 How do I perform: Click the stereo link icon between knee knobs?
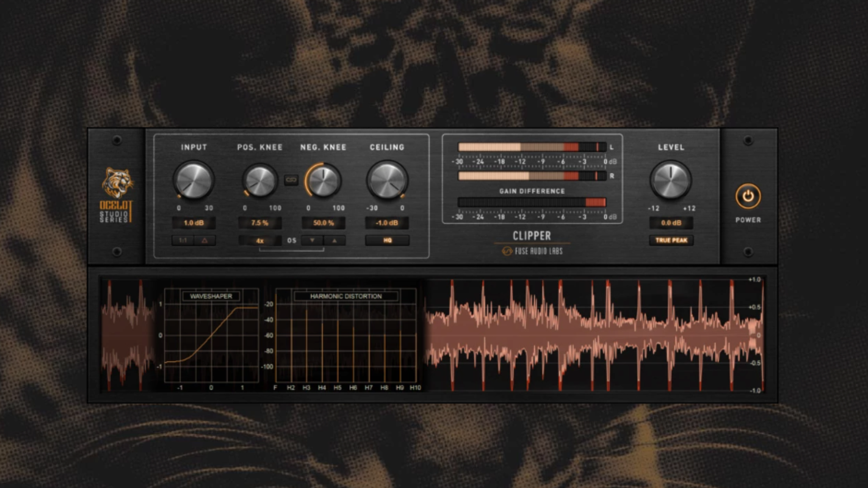tap(291, 180)
